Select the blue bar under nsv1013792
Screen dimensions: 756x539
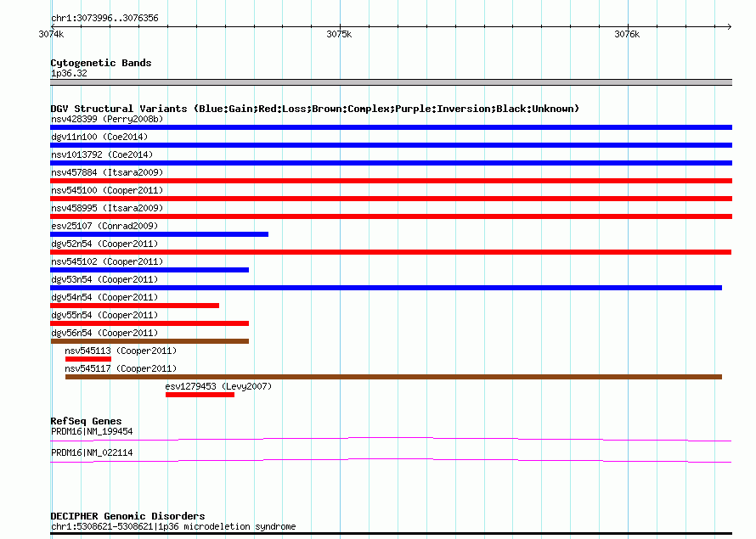tap(391, 163)
